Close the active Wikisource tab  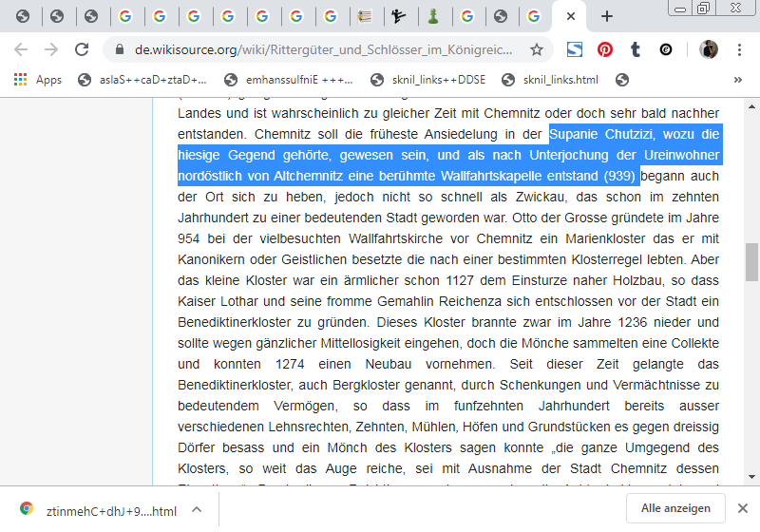click(571, 16)
